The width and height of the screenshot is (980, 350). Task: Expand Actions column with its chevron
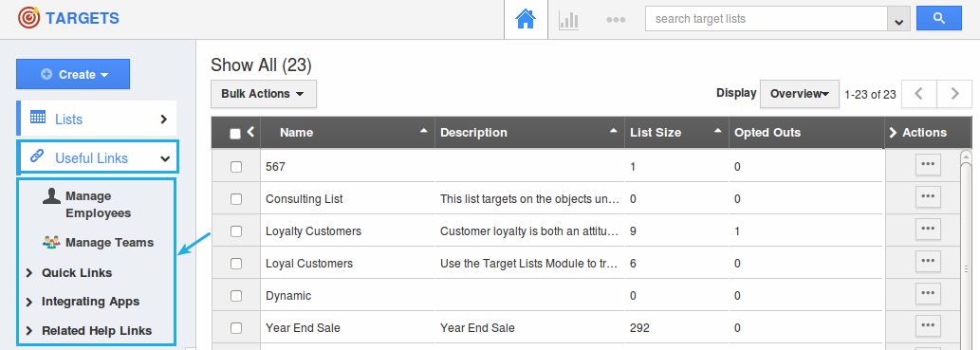[893, 133]
